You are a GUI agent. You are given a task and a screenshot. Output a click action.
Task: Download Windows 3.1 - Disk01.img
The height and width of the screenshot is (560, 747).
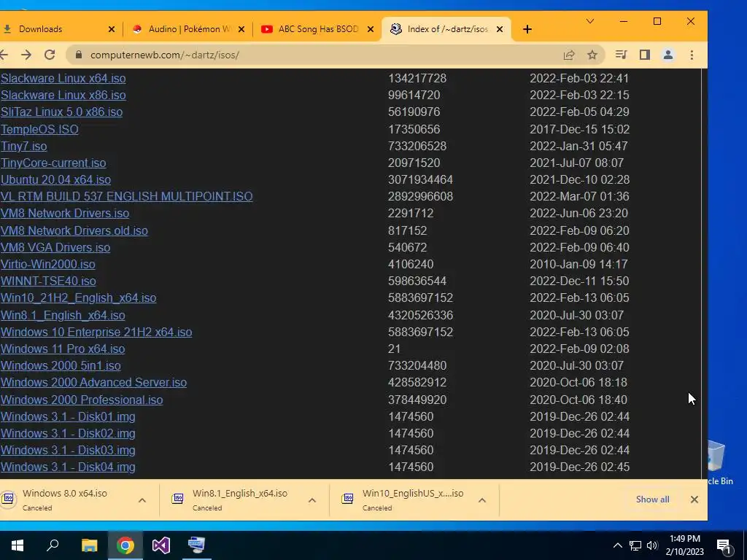pos(68,416)
